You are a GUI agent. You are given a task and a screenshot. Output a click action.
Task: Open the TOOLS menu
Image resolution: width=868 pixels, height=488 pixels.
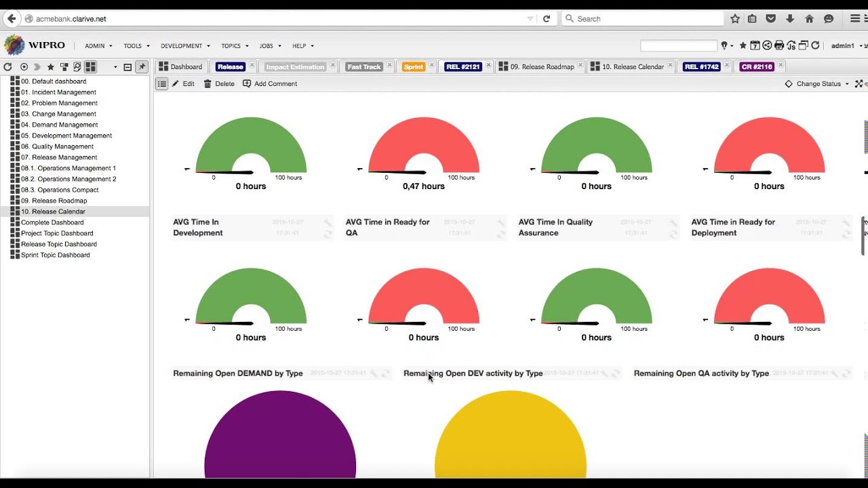tap(136, 46)
